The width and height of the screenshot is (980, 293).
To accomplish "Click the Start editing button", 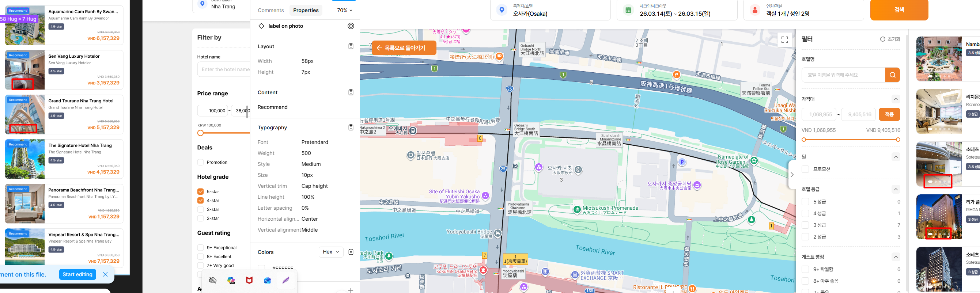I will point(77,274).
